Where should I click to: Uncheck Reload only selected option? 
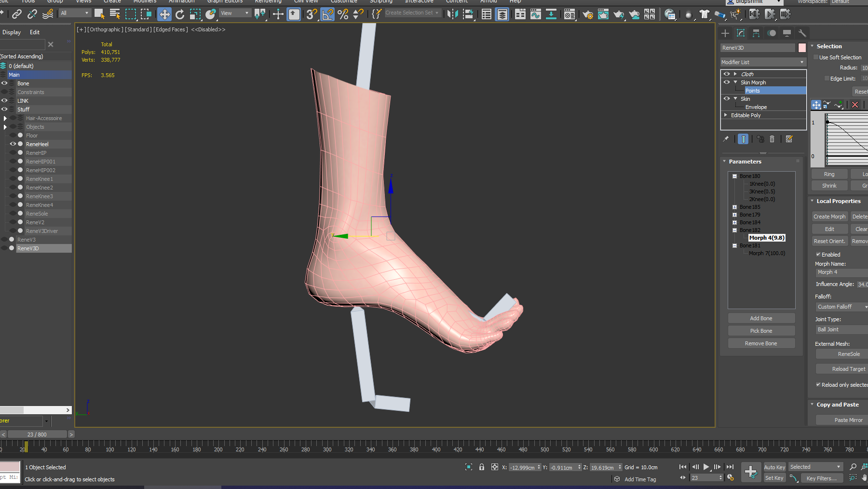tap(818, 384)
